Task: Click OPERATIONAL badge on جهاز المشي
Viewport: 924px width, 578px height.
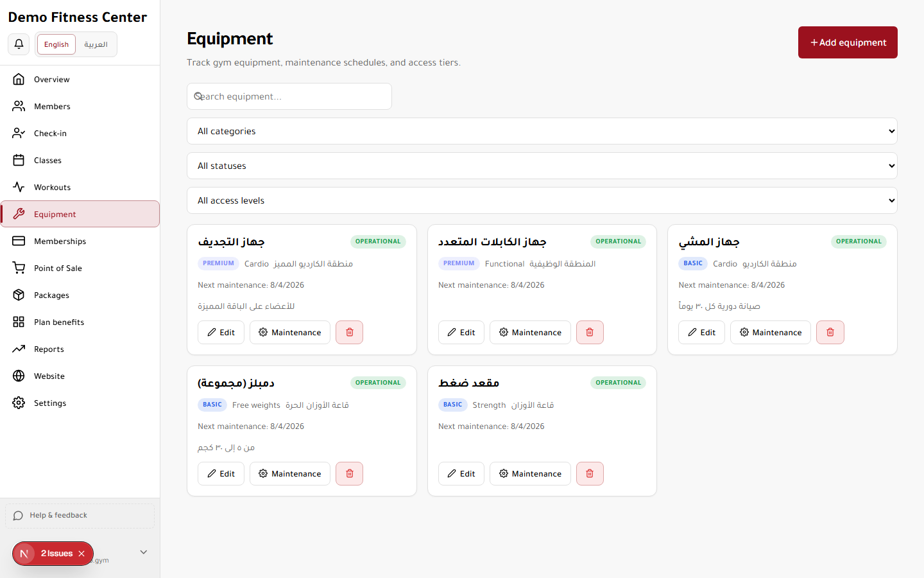Action: pos(859,241)
